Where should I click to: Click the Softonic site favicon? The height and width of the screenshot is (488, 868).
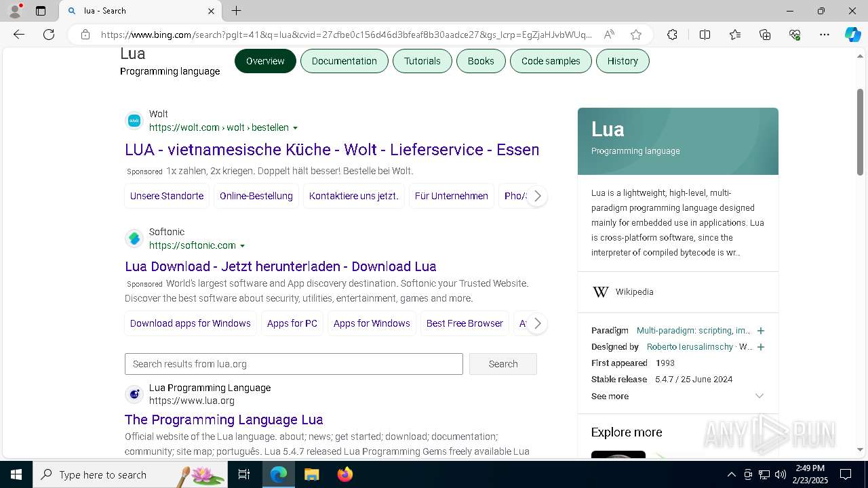[x=134, y=239]
